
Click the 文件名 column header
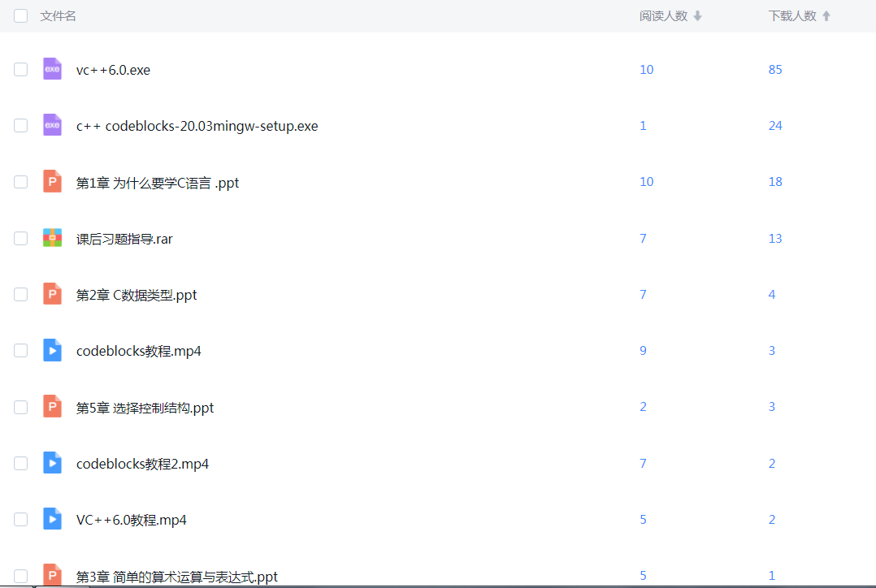coord(59,16)
